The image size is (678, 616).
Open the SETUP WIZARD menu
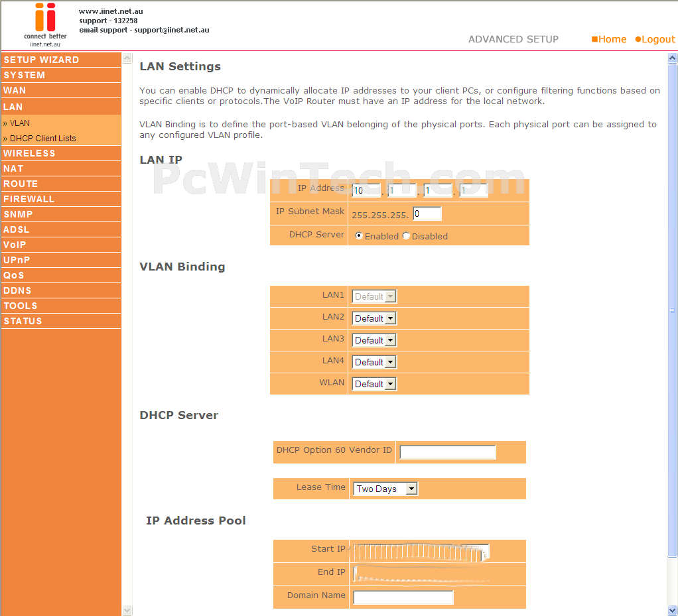pos(61,60)
